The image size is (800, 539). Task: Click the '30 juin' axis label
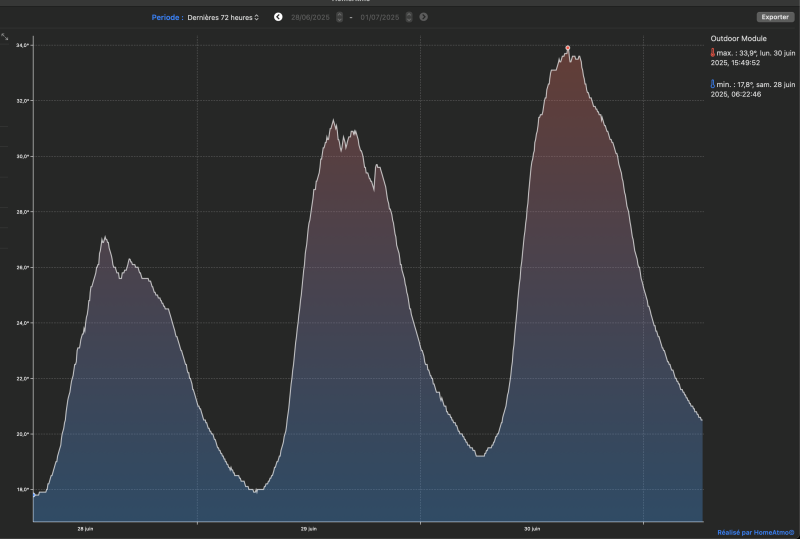click(x=532, y=529)
